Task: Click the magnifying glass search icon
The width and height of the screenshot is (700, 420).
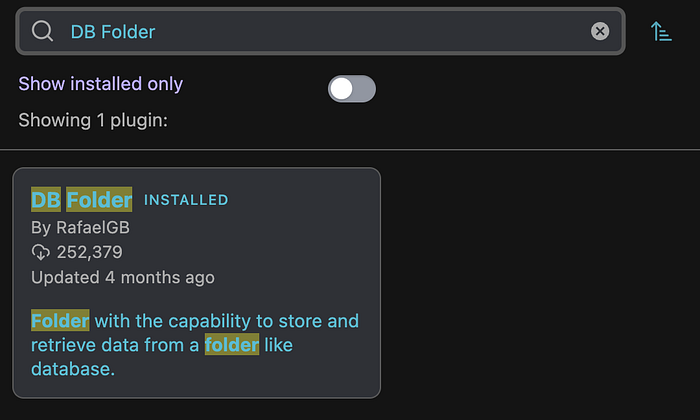Action: pyautogui.click(x=42, y=32)
